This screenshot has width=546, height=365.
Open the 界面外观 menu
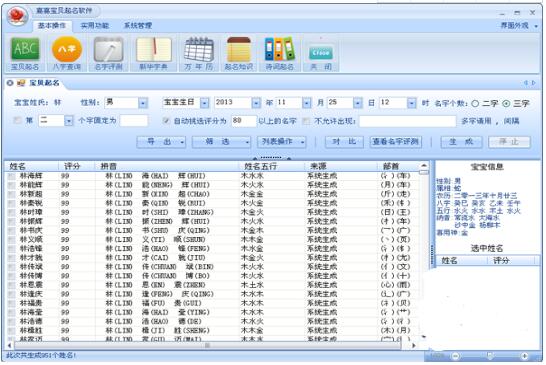pos(519,25)
